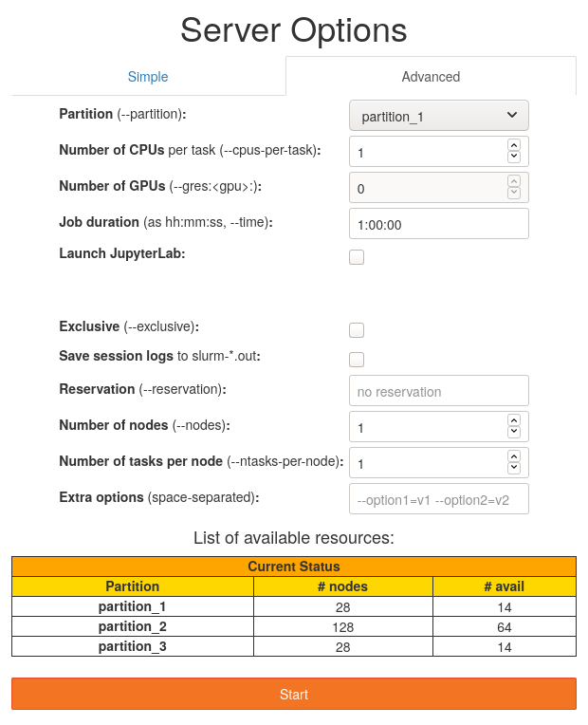Viewport: 588px width, 725px height.
Task: Open the Partition dropdown showing partition_1
Action: tap(438, 116)
